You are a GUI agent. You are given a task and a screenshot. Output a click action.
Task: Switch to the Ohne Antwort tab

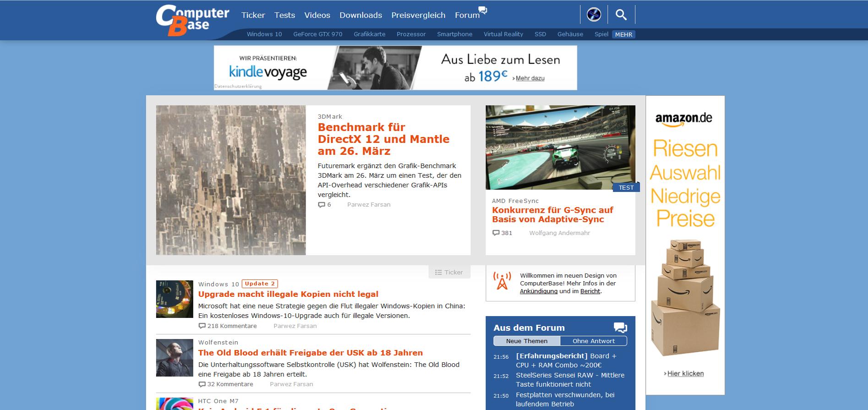pos(593,341)
